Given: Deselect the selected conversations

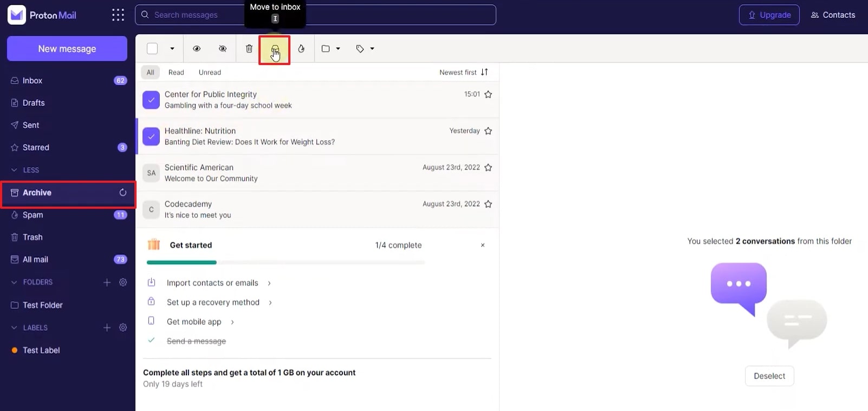Looking at the screenshot, I should click(769, 376).
